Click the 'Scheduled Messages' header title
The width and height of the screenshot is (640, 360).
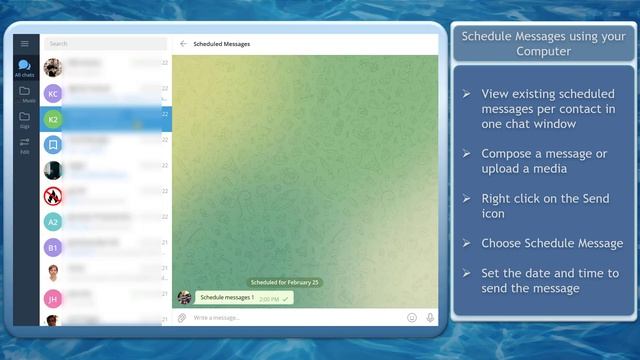(222, 44)
